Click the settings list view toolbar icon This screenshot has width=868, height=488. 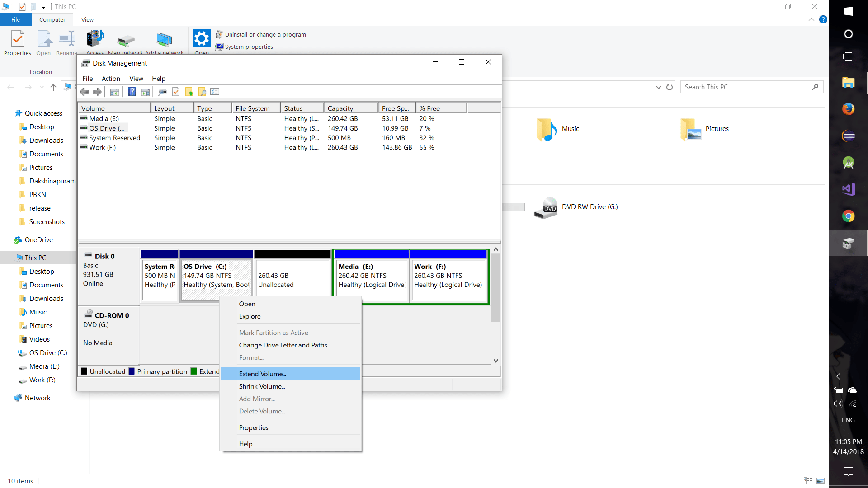(x=215, y=92)
